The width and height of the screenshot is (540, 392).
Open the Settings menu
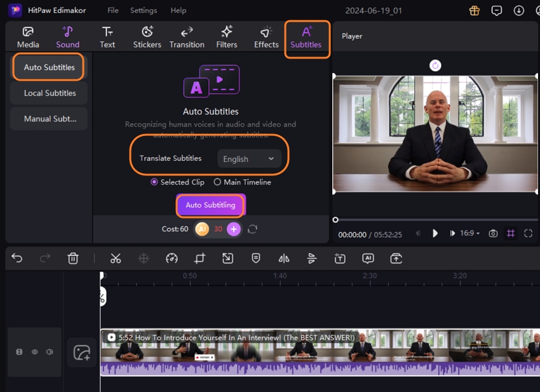click(x=143, y=10)
